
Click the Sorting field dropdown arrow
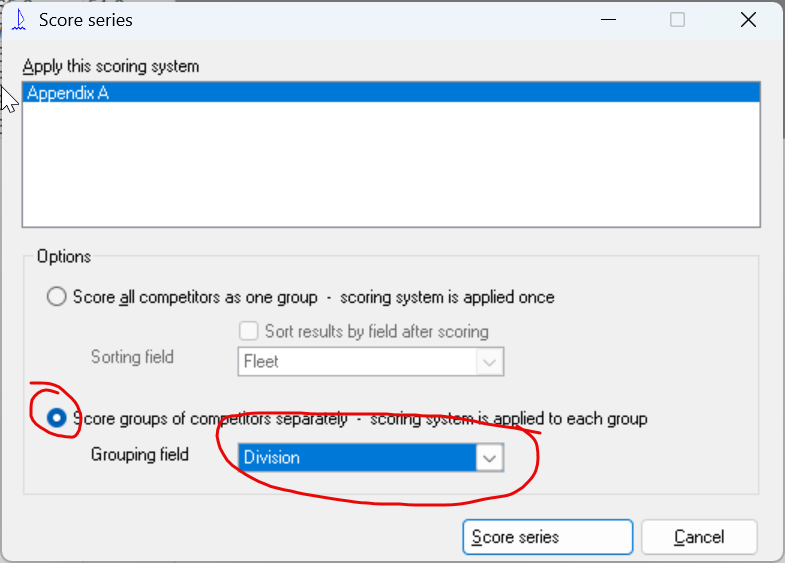point(489,361)
